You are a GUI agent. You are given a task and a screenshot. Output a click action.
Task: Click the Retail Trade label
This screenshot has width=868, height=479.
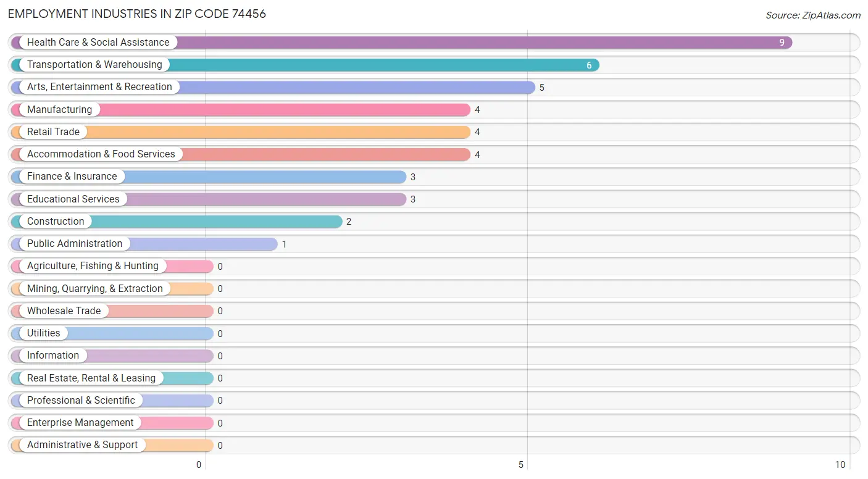[53, 131]
